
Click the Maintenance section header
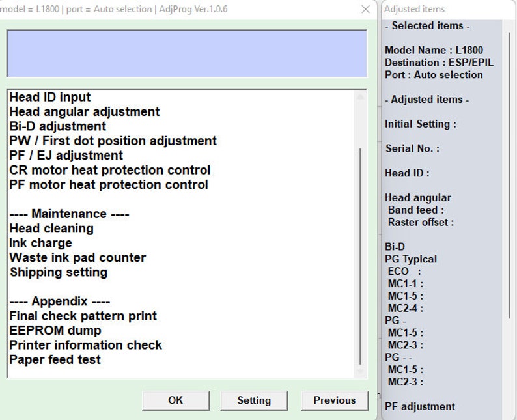(69, 214)
